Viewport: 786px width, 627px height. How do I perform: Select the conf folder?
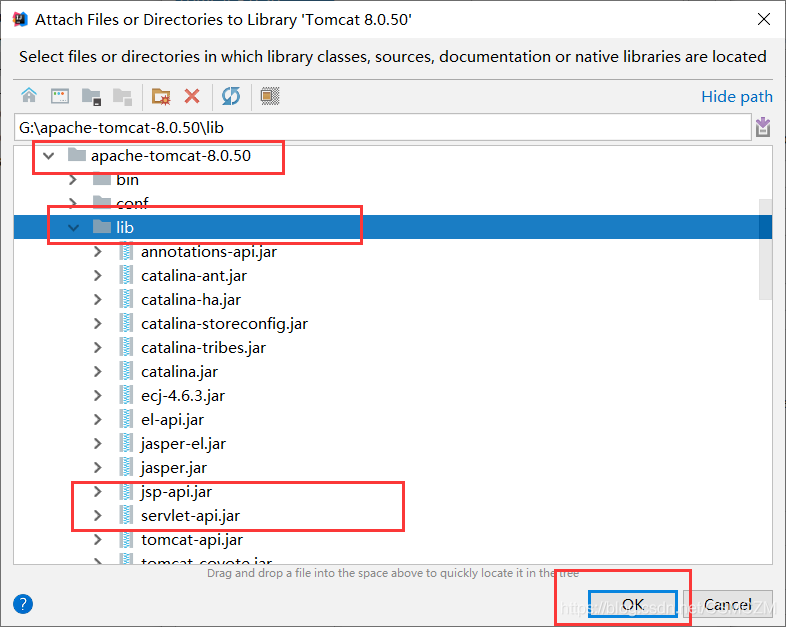(132, 203)
